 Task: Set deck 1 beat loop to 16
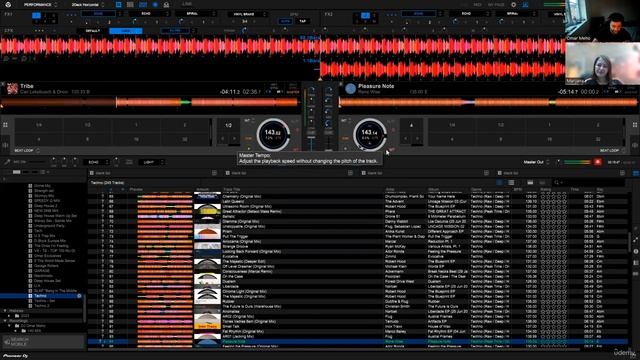tap(136, 139)
